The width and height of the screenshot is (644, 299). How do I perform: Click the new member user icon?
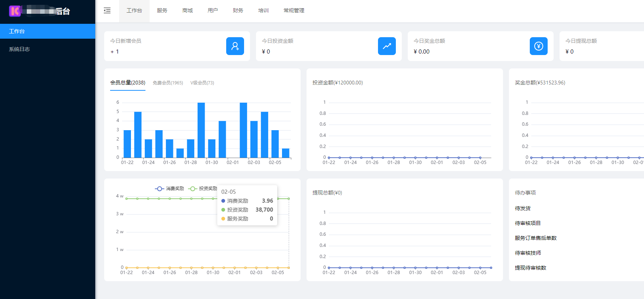pyautogui.click(x=235, y=46)
